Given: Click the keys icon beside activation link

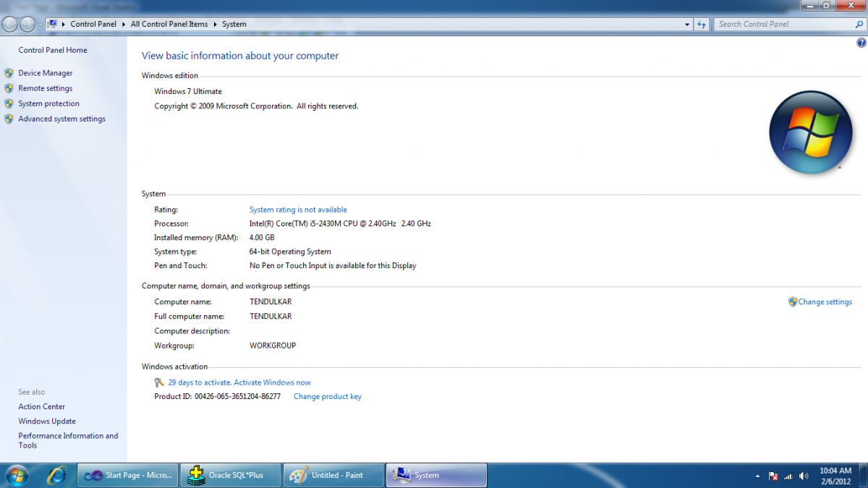Looking at the screenshot, I should pos(159,382).
